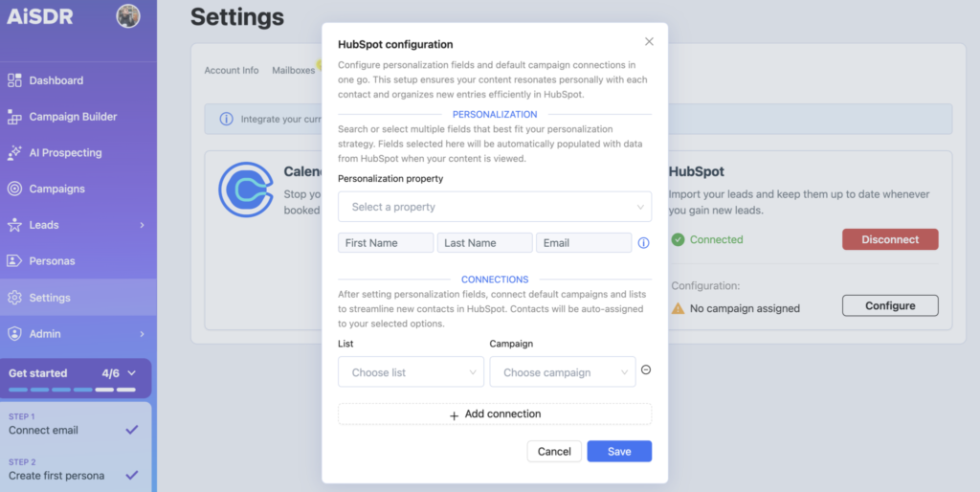Click the Calendly logo icon
Screen dimensions: 980x492
coord(246,189)
